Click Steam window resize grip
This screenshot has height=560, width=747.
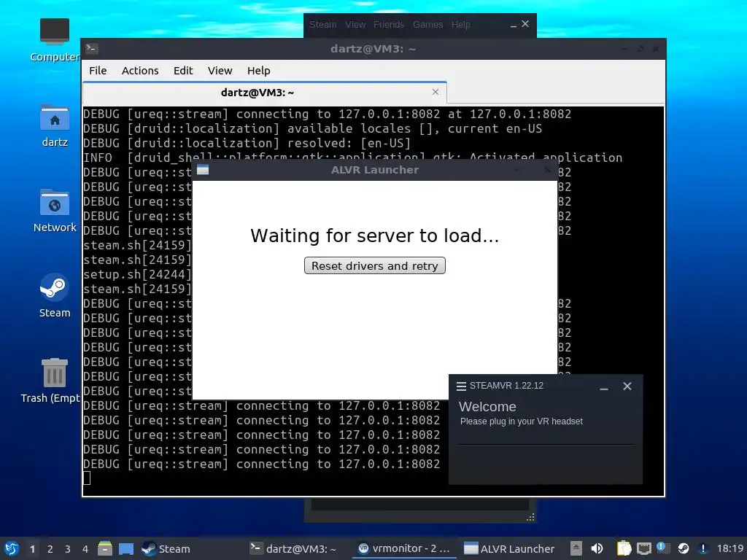point(530,517)
